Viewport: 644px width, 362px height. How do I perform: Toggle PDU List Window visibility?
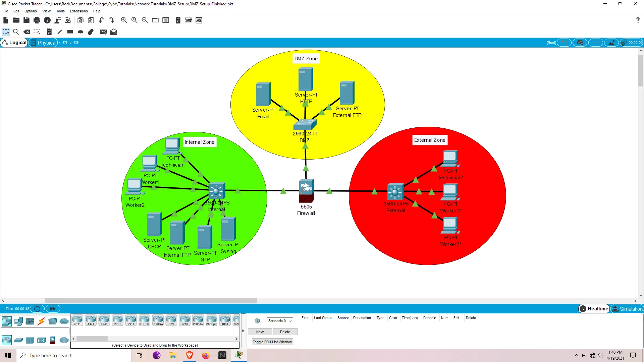pyautogui.click(x=272, y=342)
